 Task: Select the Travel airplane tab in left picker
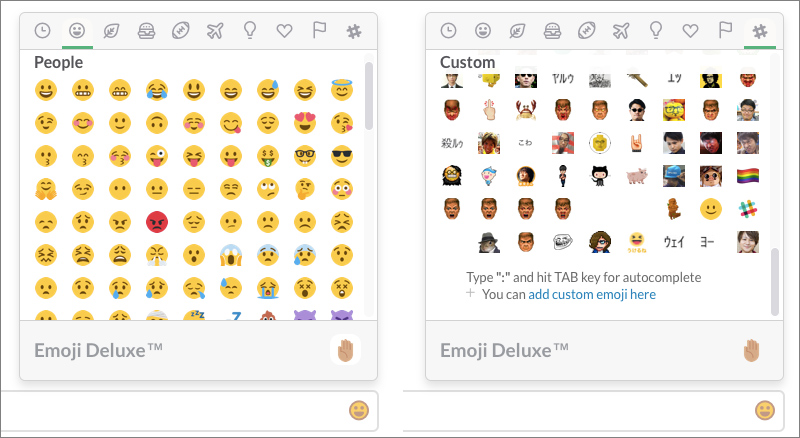pyautogui.click(x=215, y=31)
